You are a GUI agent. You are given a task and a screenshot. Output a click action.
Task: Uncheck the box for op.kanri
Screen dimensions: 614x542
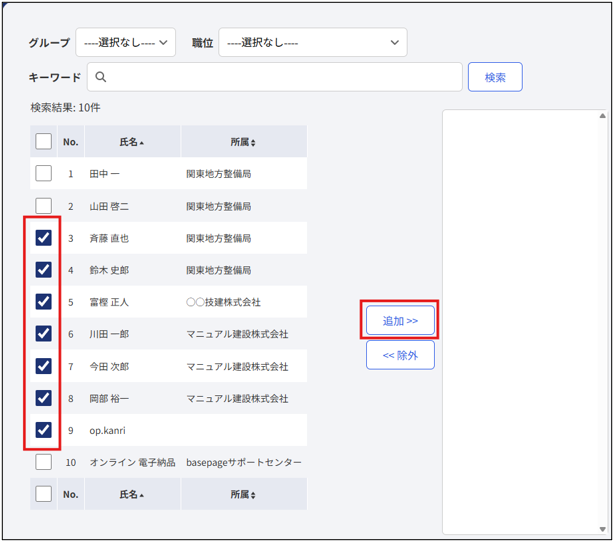[43, 430]
